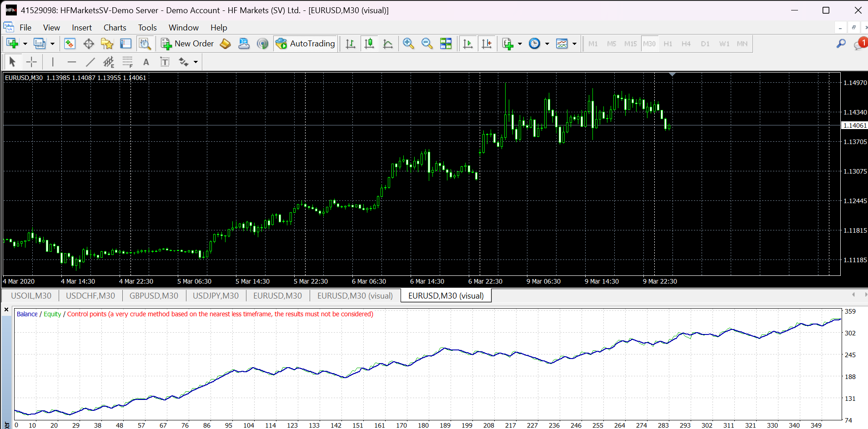Open the Templates dropdown arrow
Screen dimensions: 868x429
574,44
